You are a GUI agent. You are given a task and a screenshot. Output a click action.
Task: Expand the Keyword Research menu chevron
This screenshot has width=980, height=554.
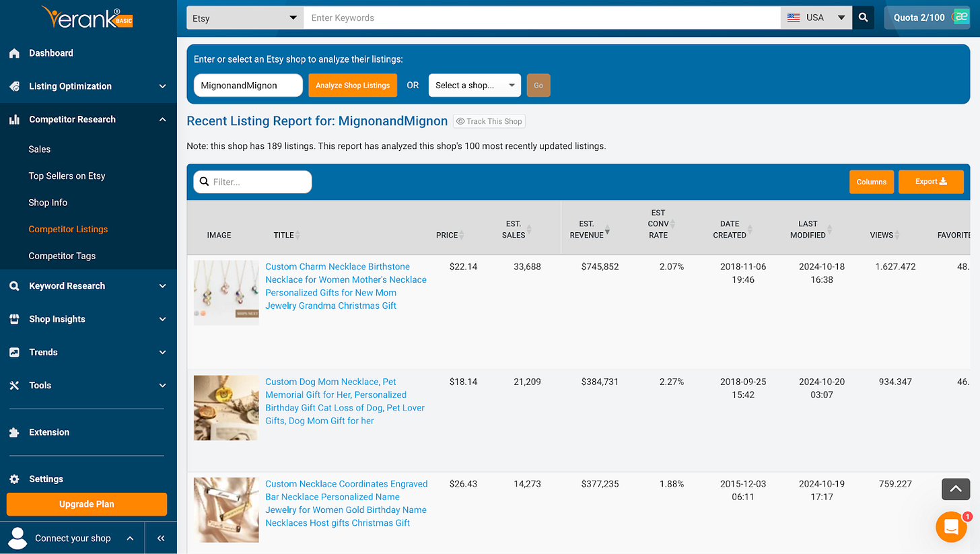162,286
